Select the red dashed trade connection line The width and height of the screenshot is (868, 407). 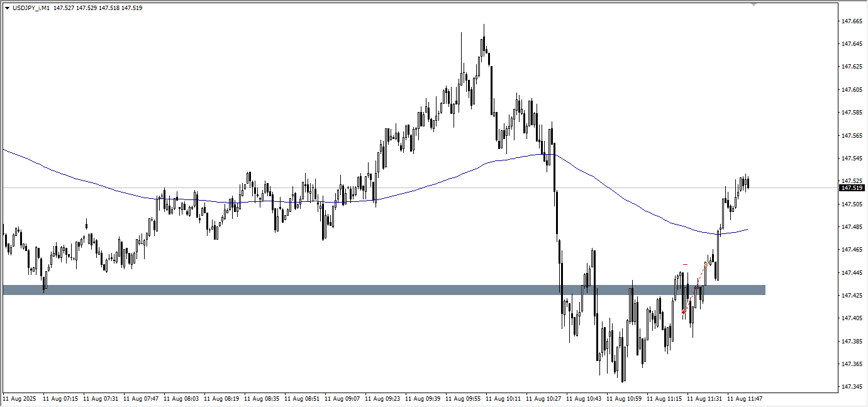coord(694,289)
